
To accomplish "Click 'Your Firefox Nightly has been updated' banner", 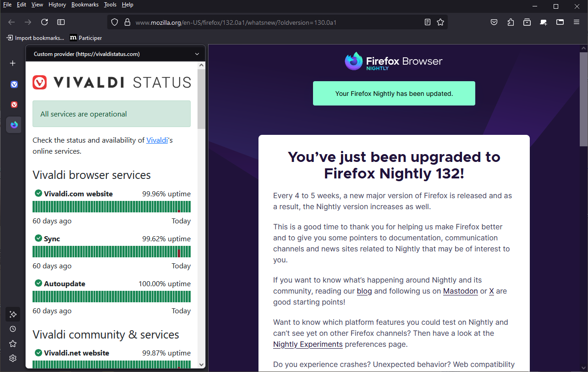I will (394, 94).
